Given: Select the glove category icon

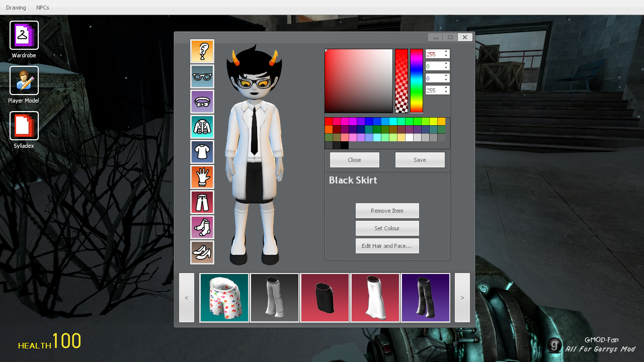Looking at the screenshot, I should (x=202, y=177).
